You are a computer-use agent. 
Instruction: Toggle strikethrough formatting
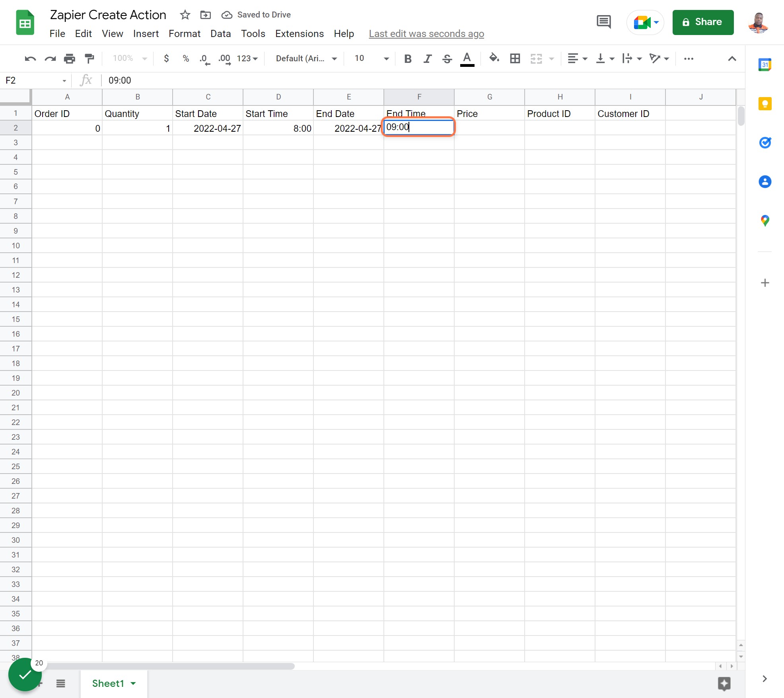tap(447, 59)
